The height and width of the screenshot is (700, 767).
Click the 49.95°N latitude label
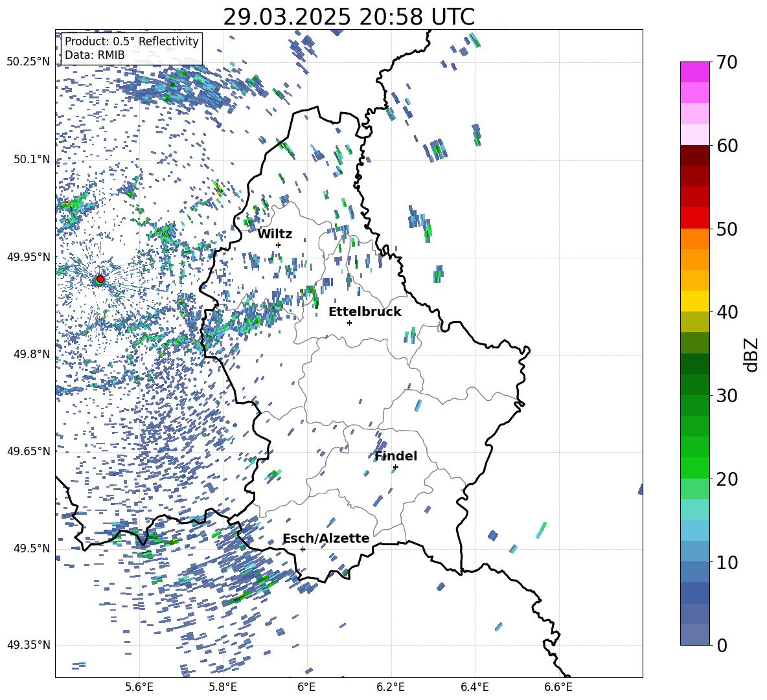pyautogui.click(x=29, y=256)
